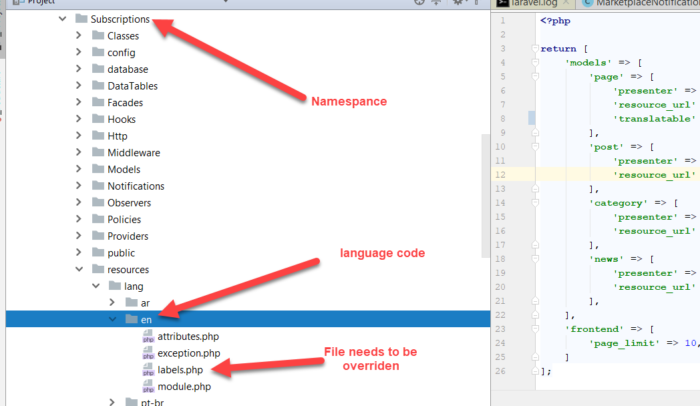700x406 pixels.
Task: Collapse the Subscriptions folder chevron
Action: coord(62,19)
